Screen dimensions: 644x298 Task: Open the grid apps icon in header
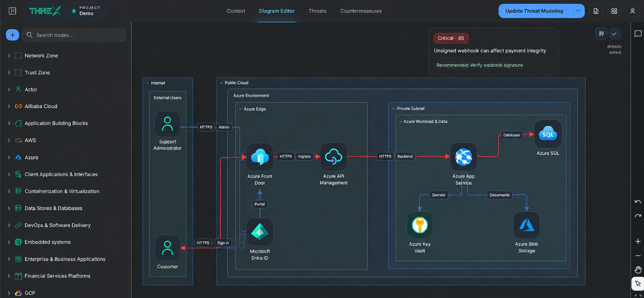click(x=614, y=11)
